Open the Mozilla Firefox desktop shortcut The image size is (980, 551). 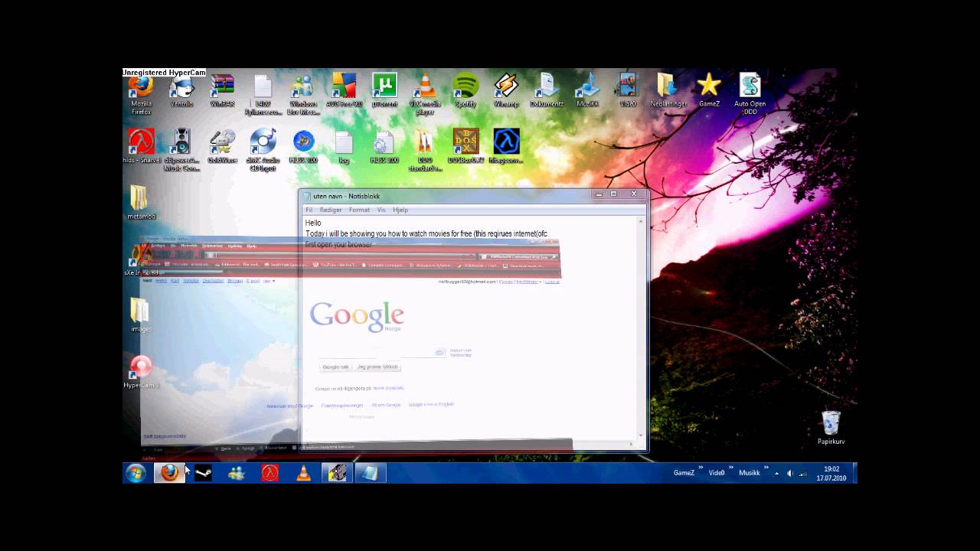(x=141, y=95)
